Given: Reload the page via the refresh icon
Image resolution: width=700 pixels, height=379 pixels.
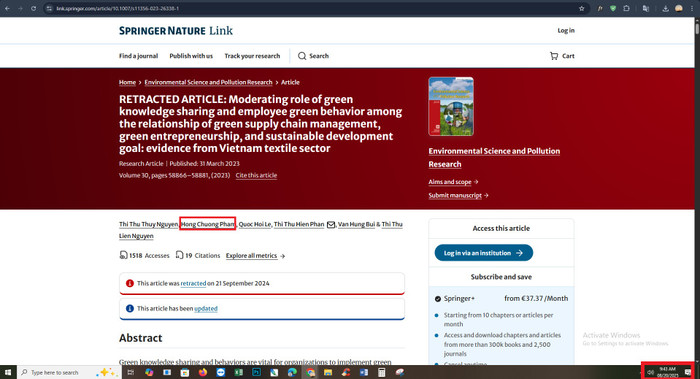Looking at the screenshot, I should [33, 8].
